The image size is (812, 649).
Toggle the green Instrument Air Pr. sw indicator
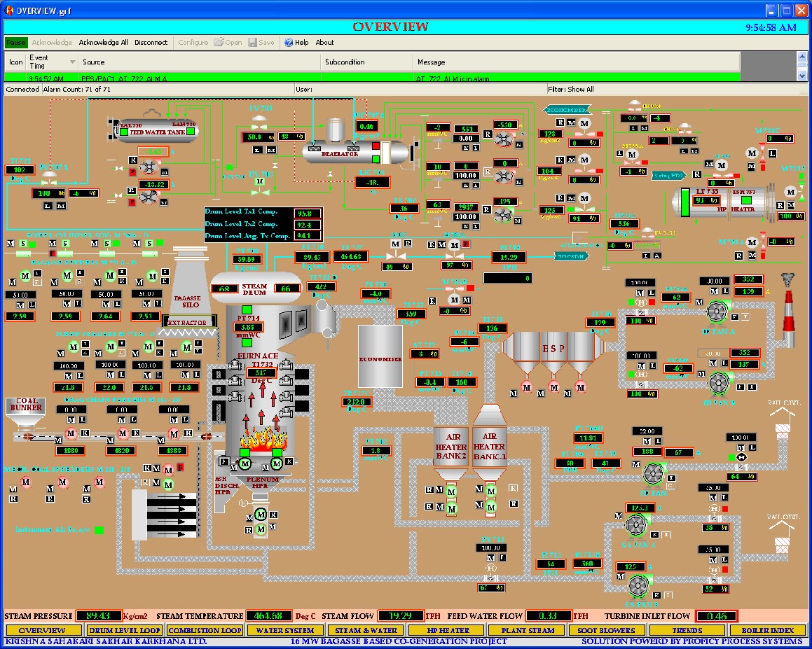coord(99,529)
